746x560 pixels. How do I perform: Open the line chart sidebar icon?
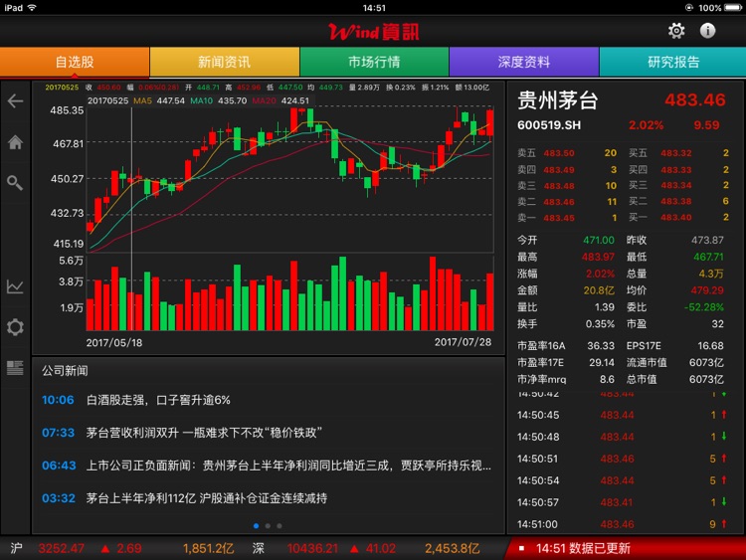pyautogui.click(x=15, y=286)
